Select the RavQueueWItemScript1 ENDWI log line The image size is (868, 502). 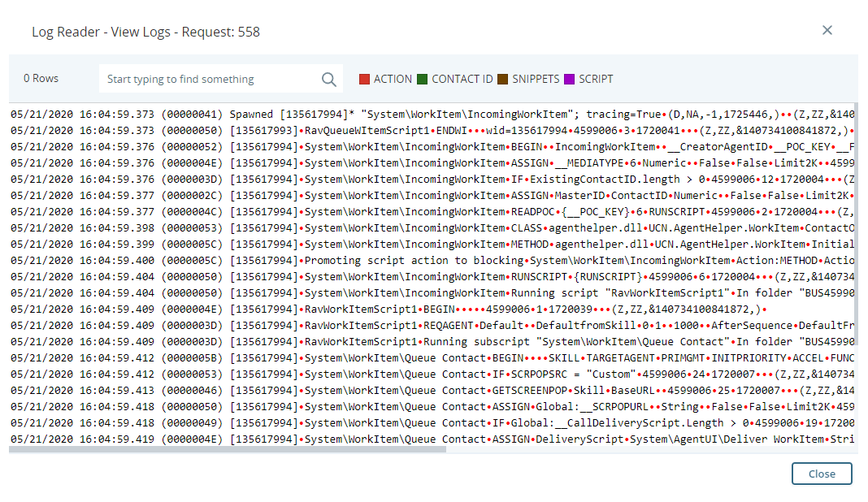[x=432, y=131]
